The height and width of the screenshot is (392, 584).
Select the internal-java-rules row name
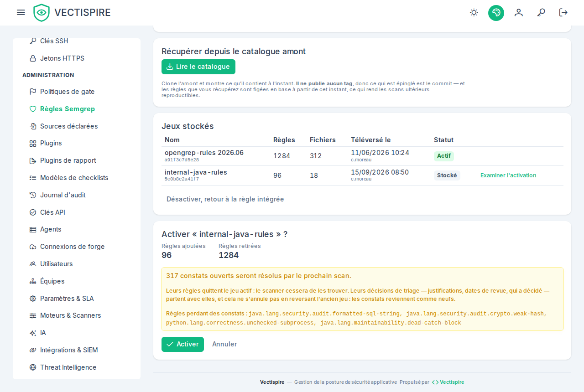pyautogui.click(x=196, y=172)
